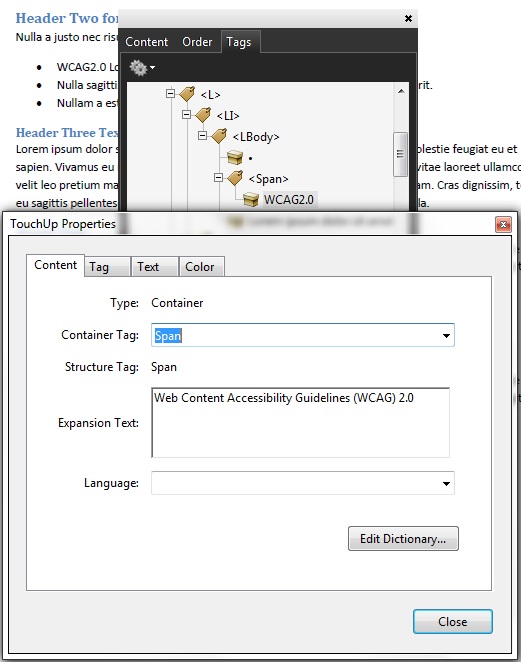Select the <L> tree item label
The image size is (521, 662).
[x=210, y=95]
